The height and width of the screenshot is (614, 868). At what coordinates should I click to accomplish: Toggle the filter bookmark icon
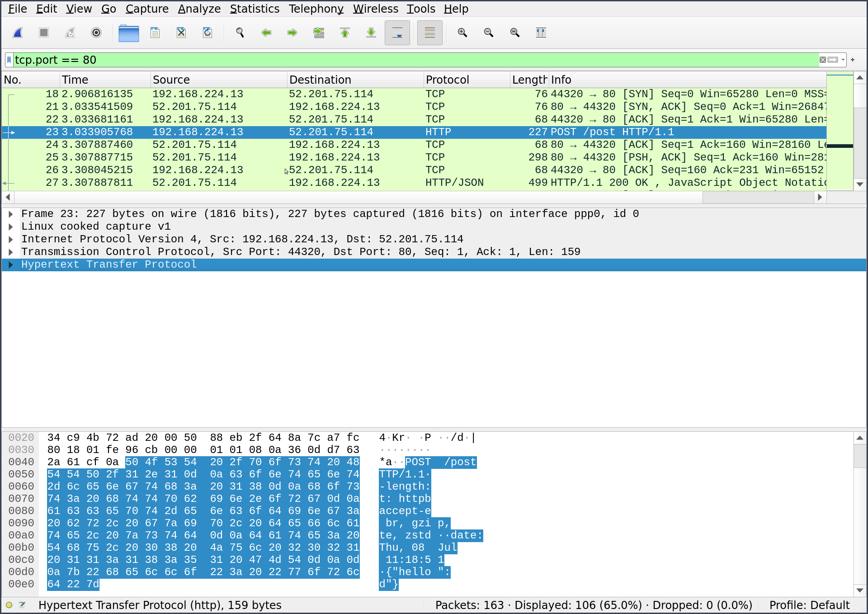9,60
